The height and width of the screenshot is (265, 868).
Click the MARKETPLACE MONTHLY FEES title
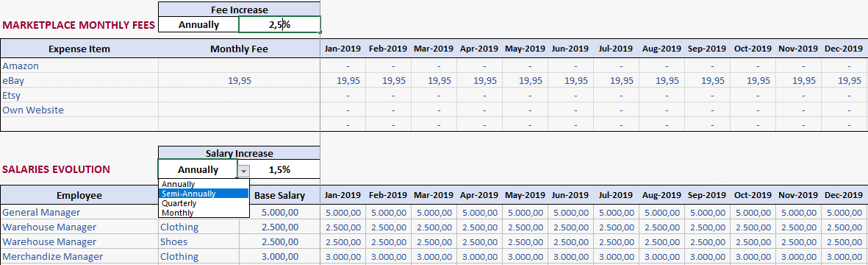tap(79, 25)
